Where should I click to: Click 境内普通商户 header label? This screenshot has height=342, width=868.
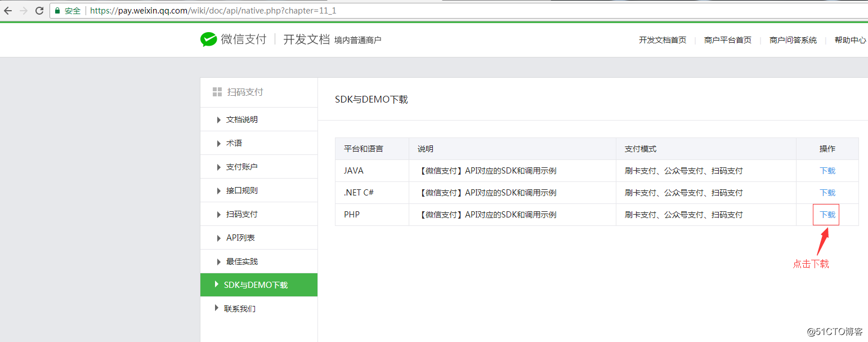click(x=357, y=40)
